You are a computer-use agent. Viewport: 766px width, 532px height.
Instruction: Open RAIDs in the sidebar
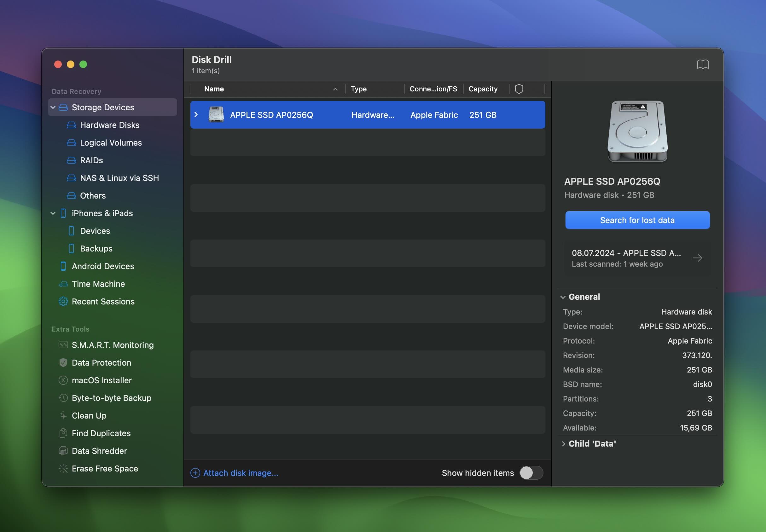pos(91,160)
